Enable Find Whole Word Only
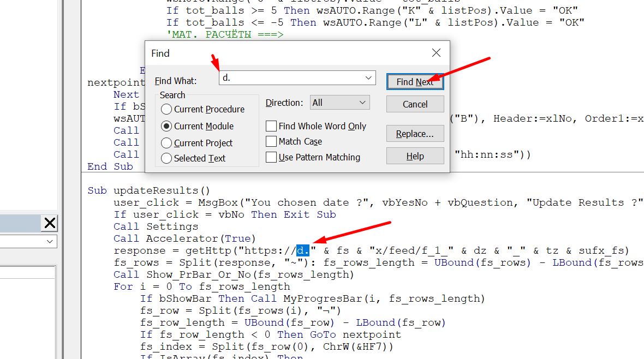Image resolution: width=644 pixels, height=359 pixels. (x=271, y=126)
